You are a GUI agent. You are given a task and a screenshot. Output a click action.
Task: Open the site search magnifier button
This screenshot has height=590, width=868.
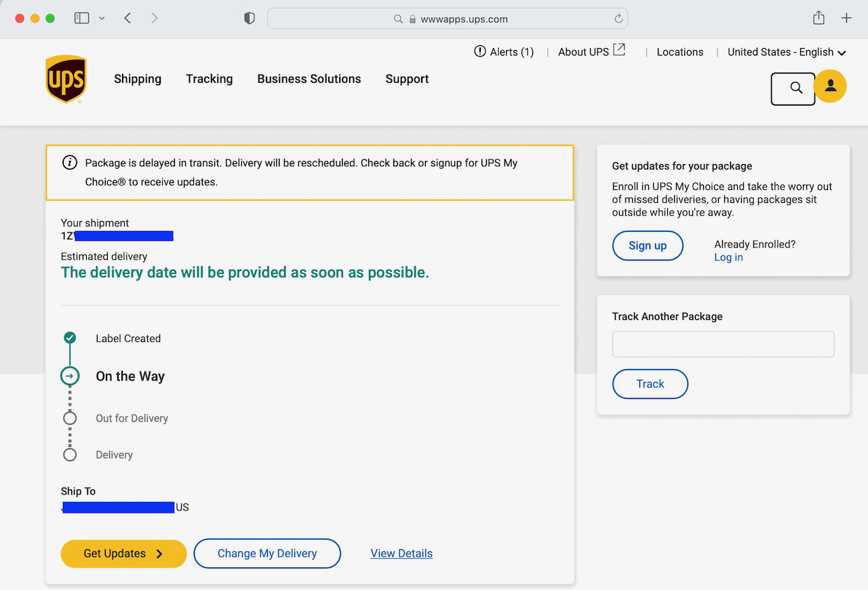pyautogui.click(x=793, y=88)
